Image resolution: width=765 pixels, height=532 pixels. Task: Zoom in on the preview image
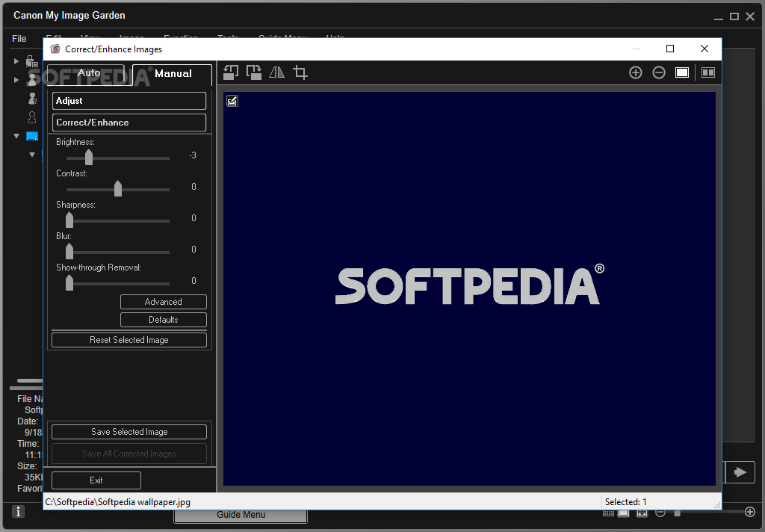click(635, 72)
